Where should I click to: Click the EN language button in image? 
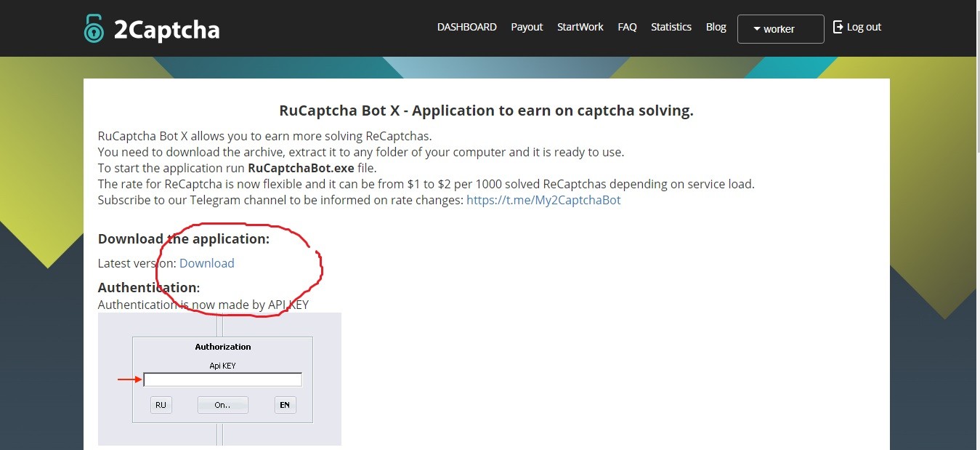tap(285, 405)
